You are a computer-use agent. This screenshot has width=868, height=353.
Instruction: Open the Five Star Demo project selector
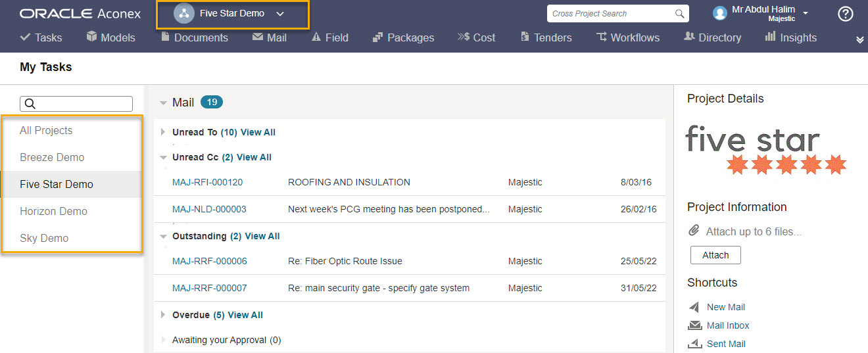(232, 14)
